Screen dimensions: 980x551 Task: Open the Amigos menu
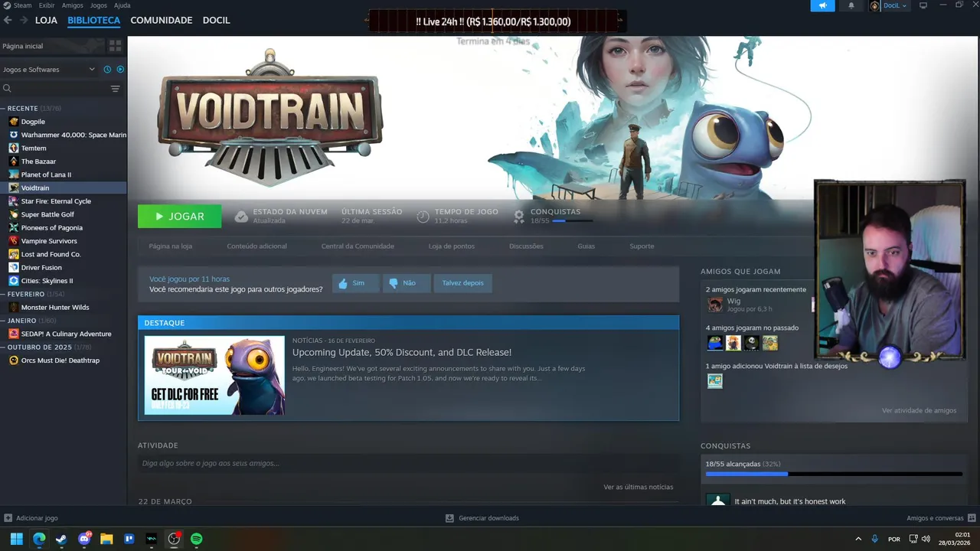pyautogui.click(x=72, y=5)
